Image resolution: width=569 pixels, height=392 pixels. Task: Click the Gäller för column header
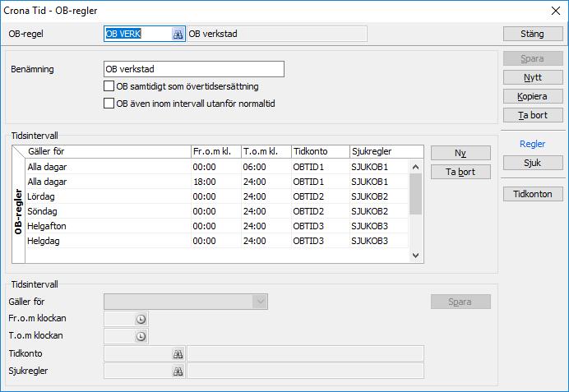click(x=109, y=151)
